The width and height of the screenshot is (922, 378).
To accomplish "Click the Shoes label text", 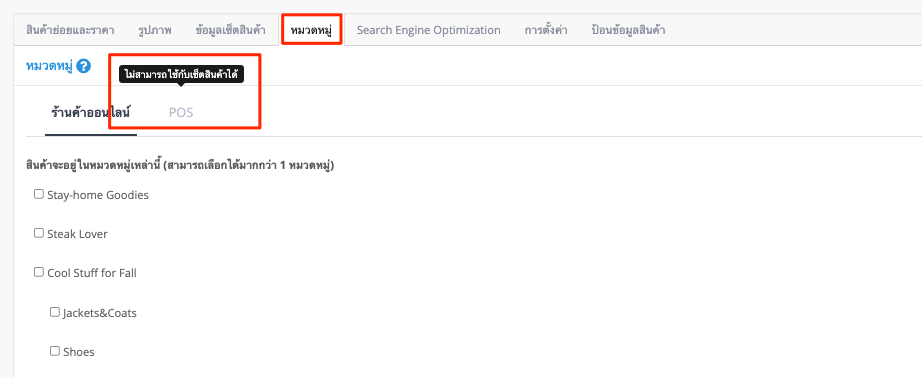I will (x=79, y=352).
